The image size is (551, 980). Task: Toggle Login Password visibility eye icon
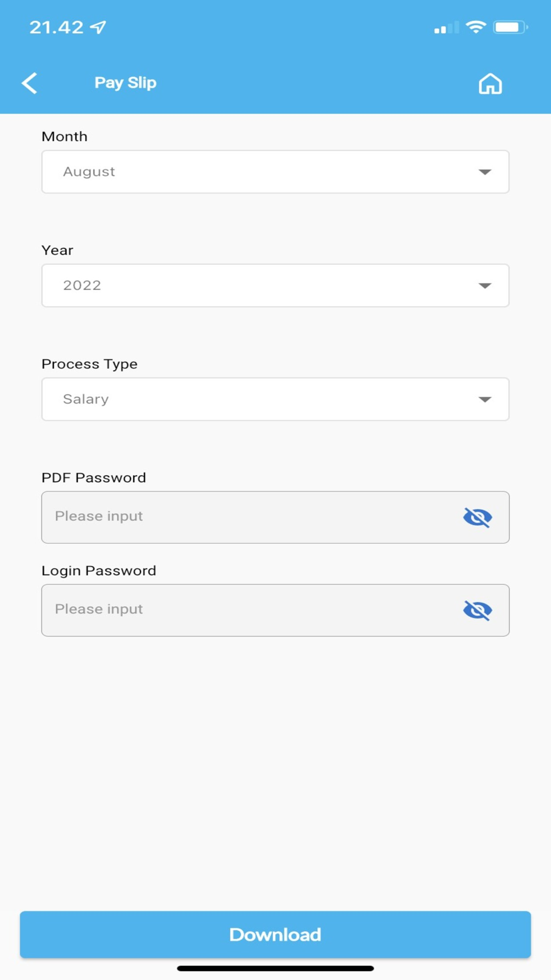click(x=477, y=610)
